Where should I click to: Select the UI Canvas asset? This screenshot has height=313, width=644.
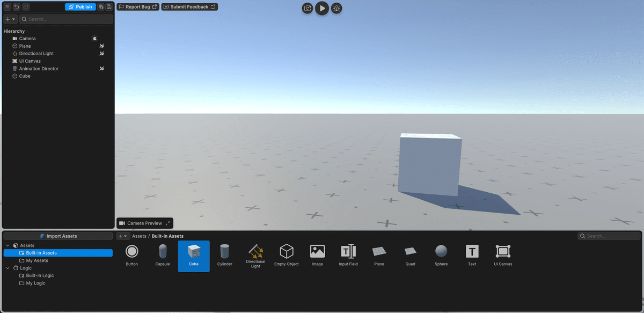(502, 253)
